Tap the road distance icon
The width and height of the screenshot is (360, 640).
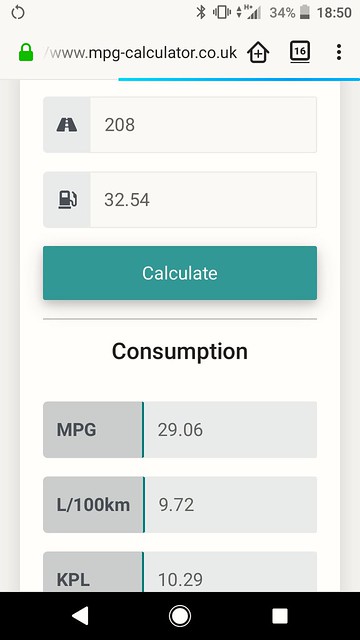point(67,124)
